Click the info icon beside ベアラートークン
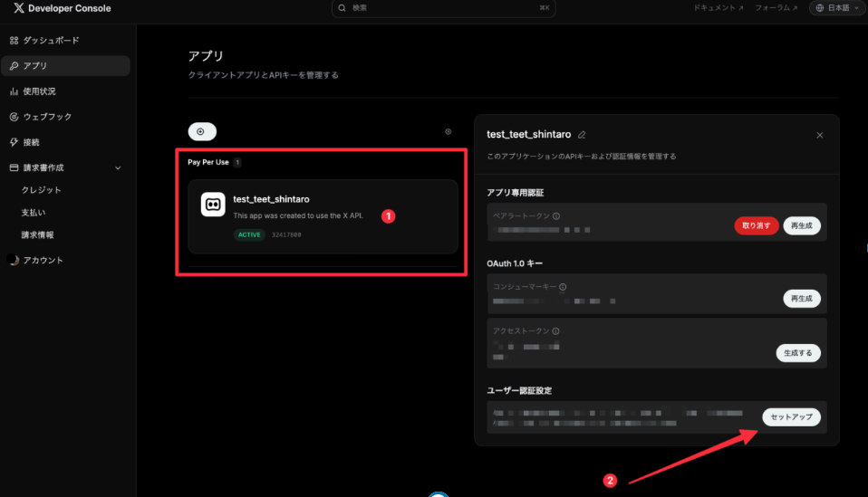Image resolution: width=868 pixels, height=497 pixels. [x=555, y=216]
